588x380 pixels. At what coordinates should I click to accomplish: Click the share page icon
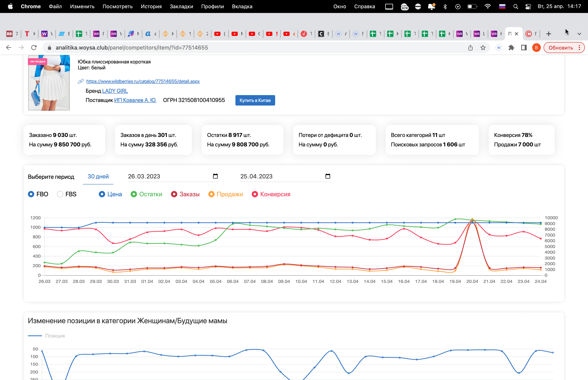point(470,48)
